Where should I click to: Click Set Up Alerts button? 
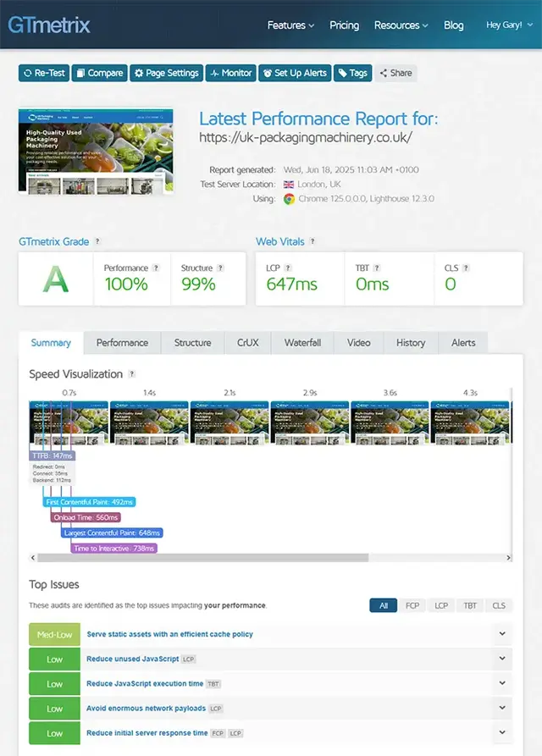click(x=295, y=73)
